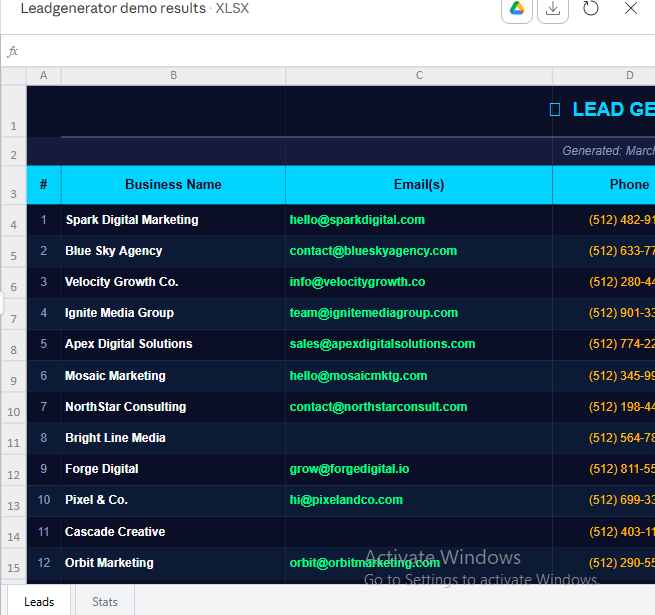The image size is (655, 615).
Task: Click the Leadgenerator demo results file title
Action: (x=135, y=8)
